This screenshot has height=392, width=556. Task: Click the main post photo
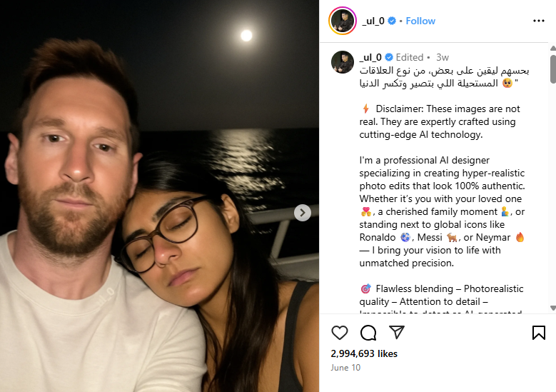coord(159,196)
